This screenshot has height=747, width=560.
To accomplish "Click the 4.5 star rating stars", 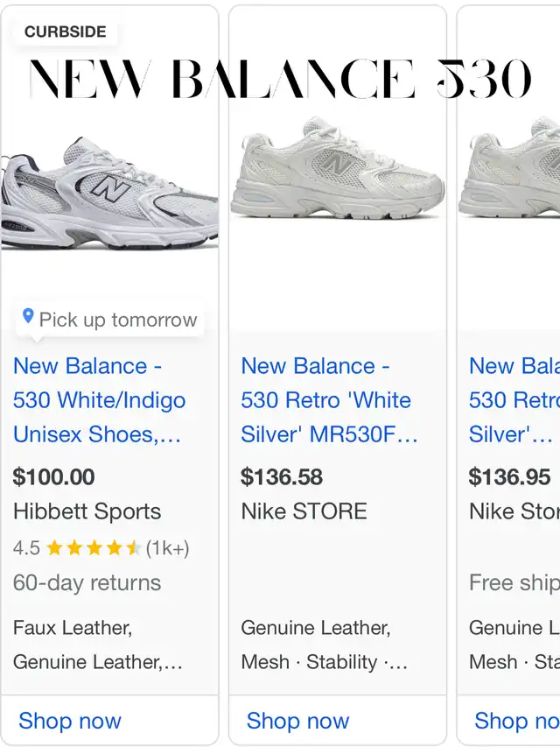I will point(93,549).
